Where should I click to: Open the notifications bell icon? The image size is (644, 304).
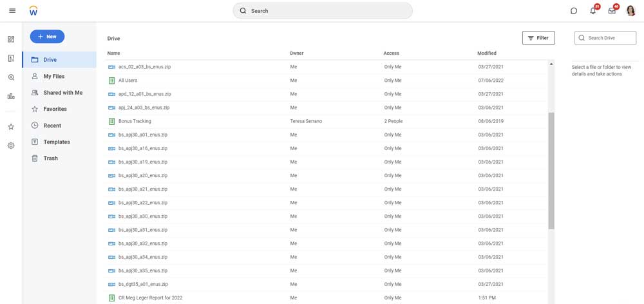coord(592,11)
